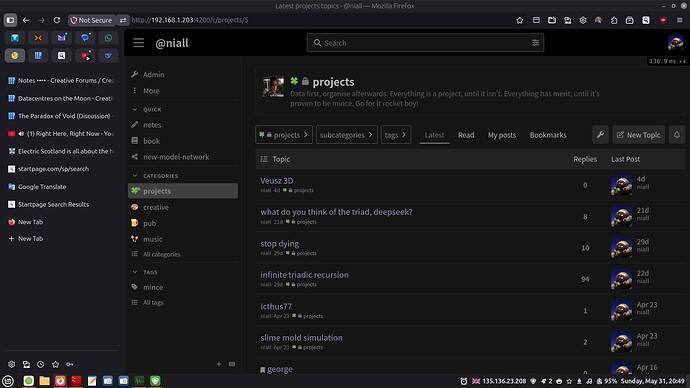Open the history clock icon in sidebar
This screenshot has height=388, width=690.
click(x=40, y=364)
